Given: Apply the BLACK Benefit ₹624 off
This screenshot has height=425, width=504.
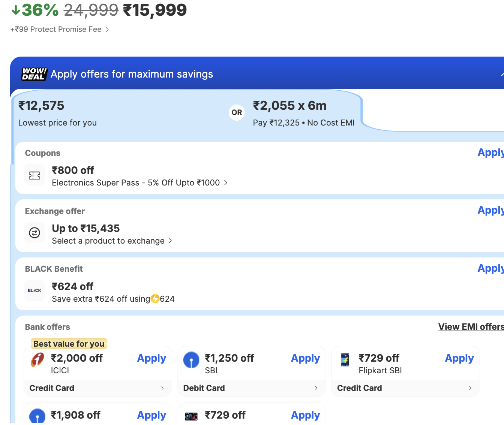Looking at the screenshot, I should (x=490, y=268).
